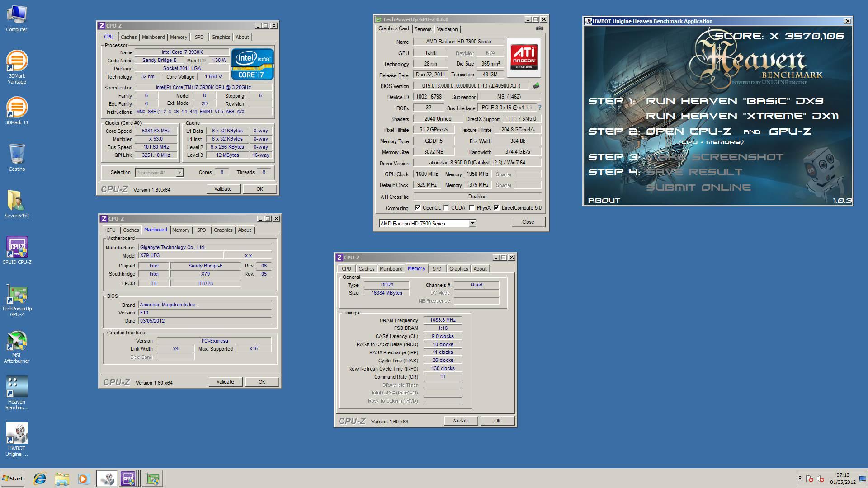Open the Cestino recycle bin icon
The image size is (868, 488).
17,157
